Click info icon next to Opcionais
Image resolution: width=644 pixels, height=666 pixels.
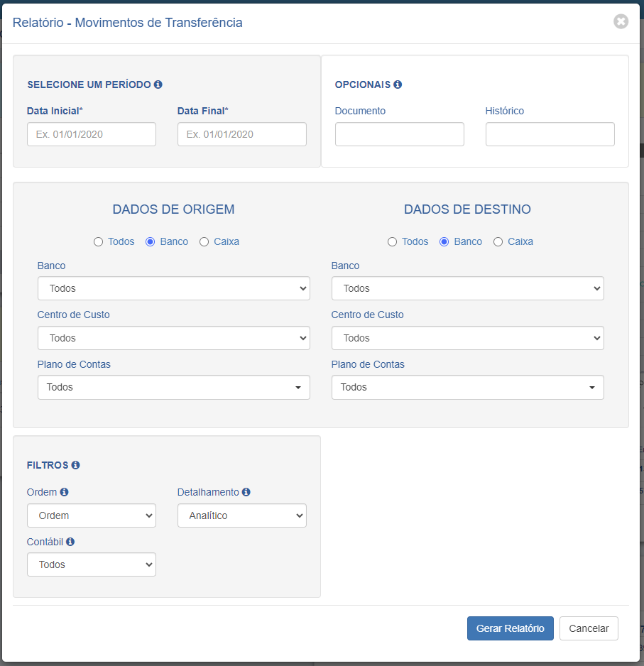click(398, 84)
